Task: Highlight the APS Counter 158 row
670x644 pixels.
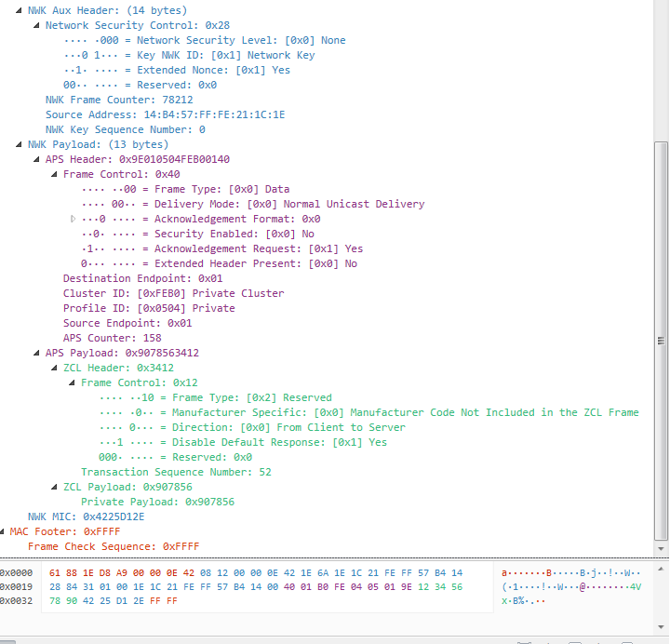Action: (x=112, y=338)
